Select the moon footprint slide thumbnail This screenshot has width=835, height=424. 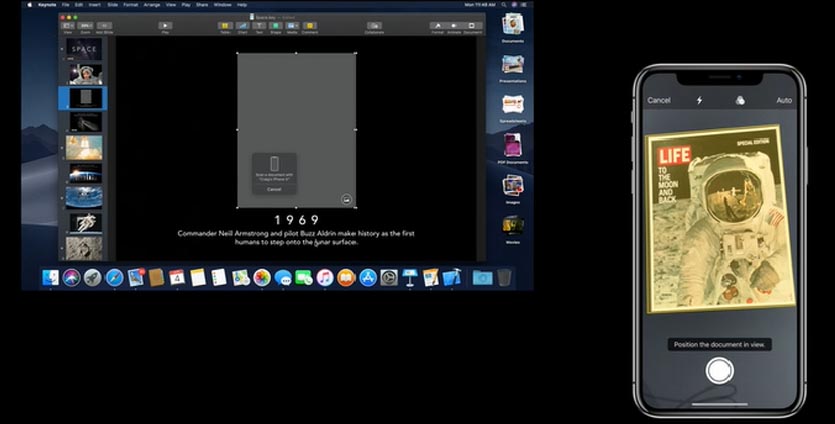pos(84,249)
